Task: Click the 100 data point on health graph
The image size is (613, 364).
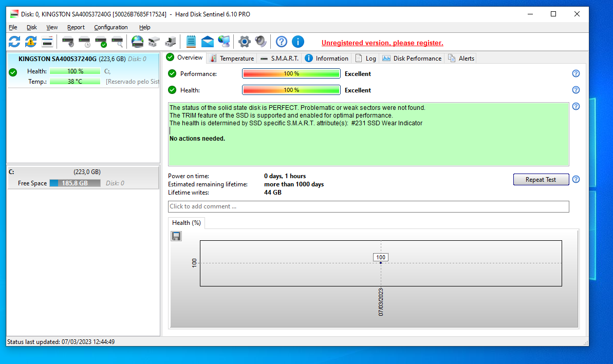Action: tap(381, 263)
